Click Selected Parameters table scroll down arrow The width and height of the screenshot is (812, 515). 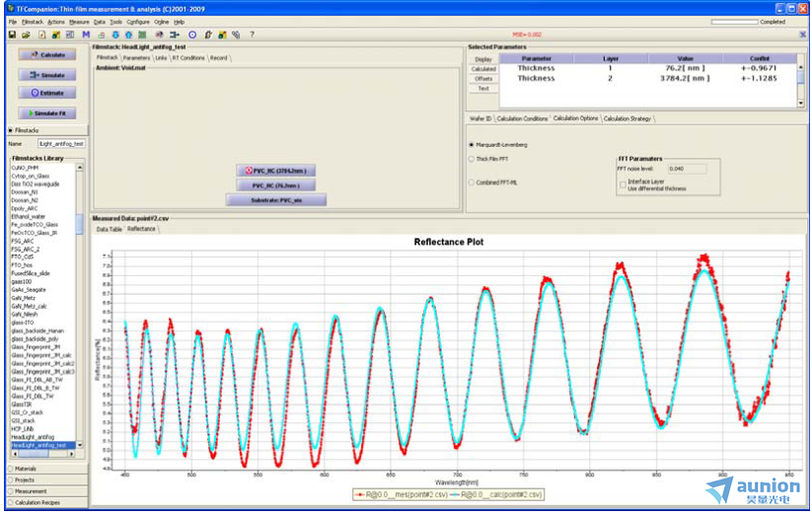(800, 103)
